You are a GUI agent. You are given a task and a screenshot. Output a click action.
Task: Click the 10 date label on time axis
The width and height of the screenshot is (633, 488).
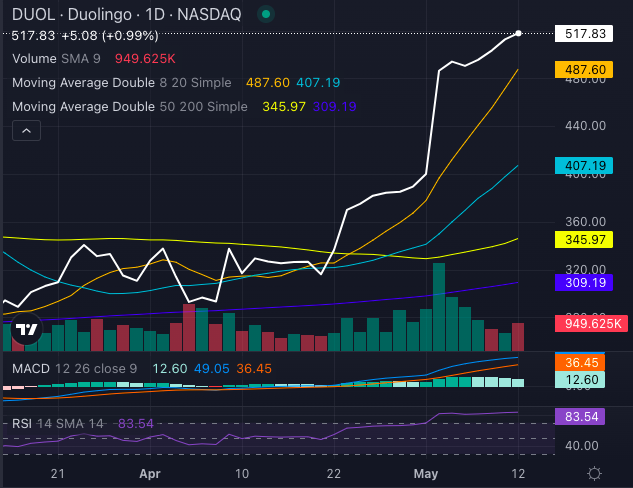tap(242, 473)
